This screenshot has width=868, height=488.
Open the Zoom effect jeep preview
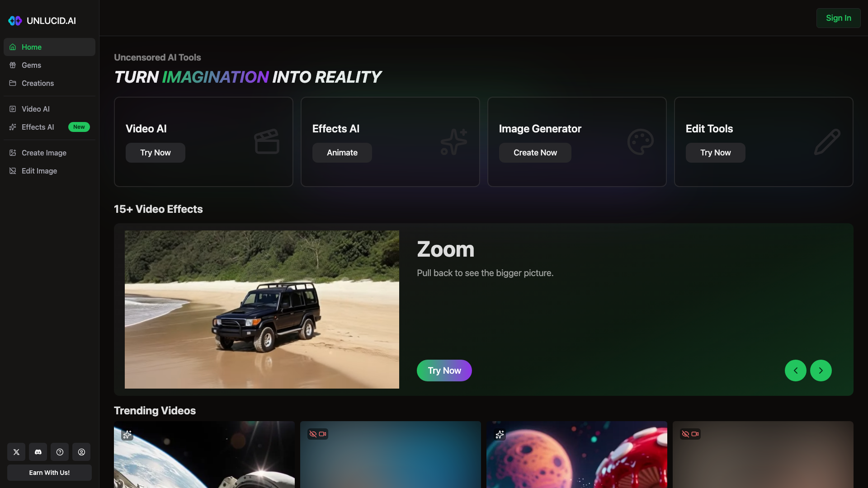pos(262,310)
